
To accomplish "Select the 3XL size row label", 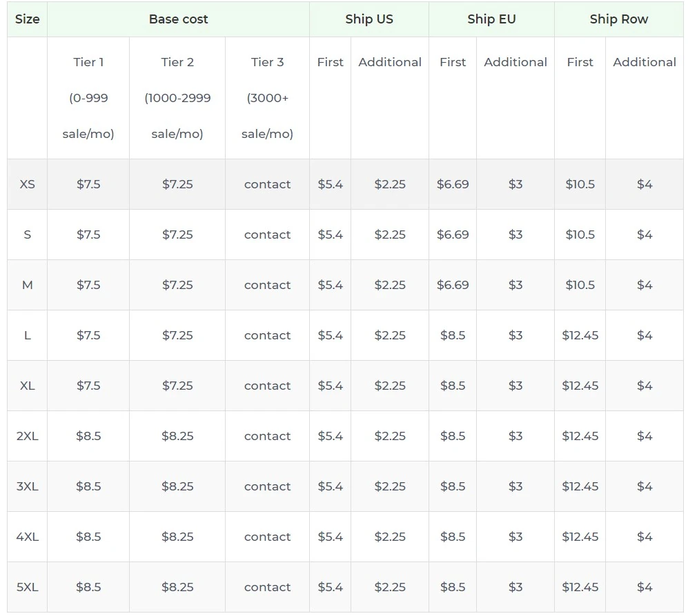I will click(x=27, y=486).
